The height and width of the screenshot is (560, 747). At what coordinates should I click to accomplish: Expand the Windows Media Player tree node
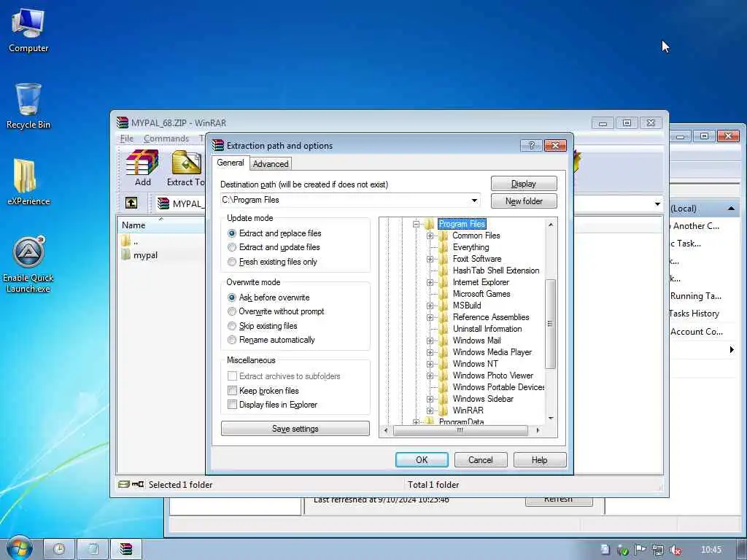(430, 352)
